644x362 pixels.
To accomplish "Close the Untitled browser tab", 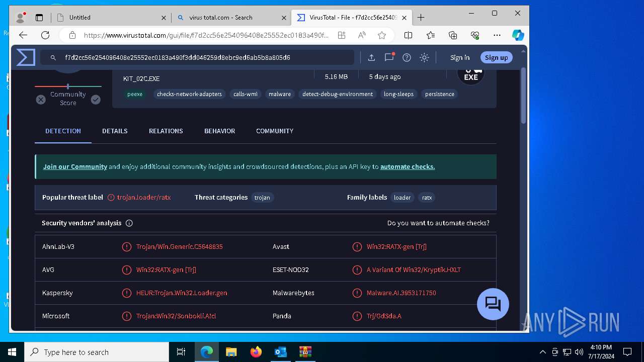I will [164, 18].
